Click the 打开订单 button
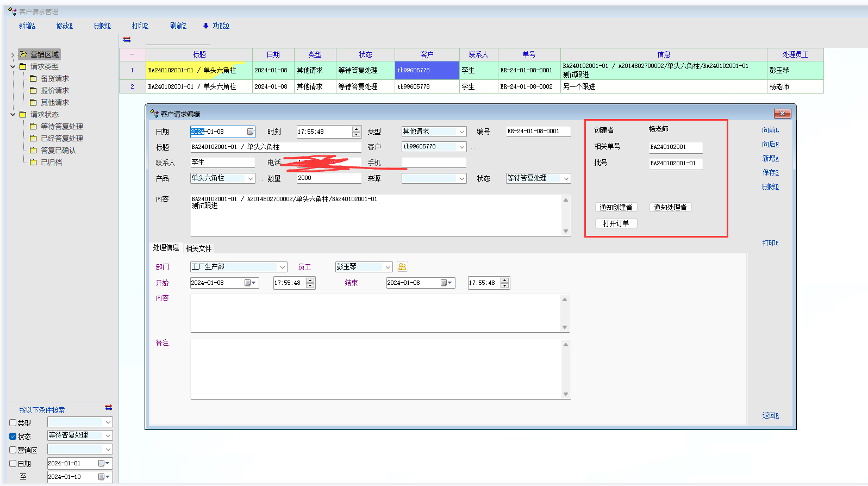Screen dimensions: 868x486 click(x=616, y=223)
